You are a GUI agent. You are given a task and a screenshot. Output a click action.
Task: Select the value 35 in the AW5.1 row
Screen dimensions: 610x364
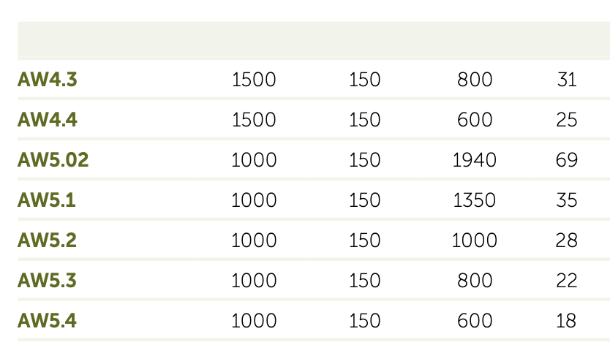click(x=567, y=200)
